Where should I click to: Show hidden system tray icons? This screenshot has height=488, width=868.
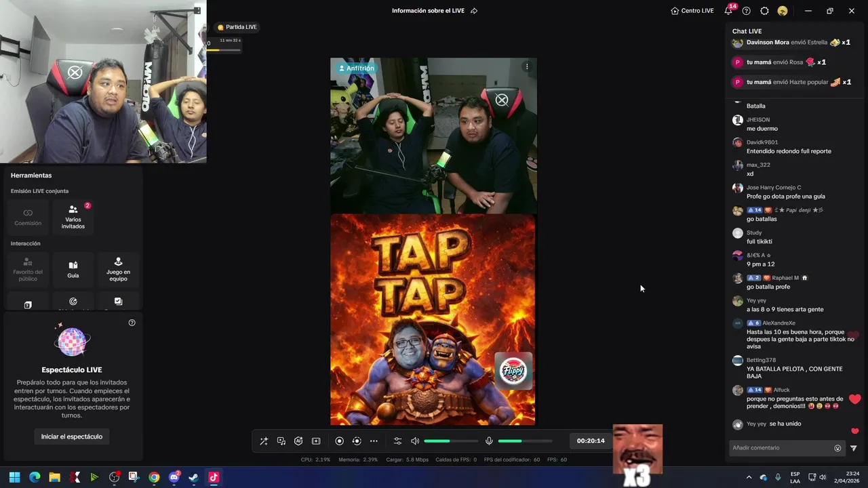tap(749, 477)
